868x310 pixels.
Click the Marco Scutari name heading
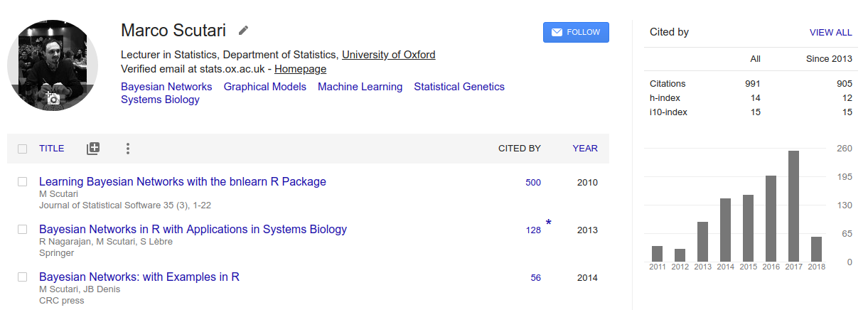[x=173, y=31]
